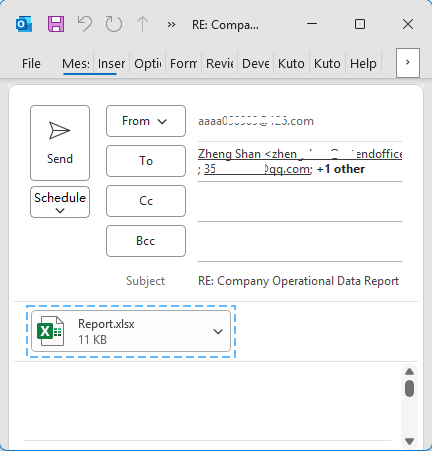432x451 pixels.
Task: Go to previous item with the up arrow
Action: click(x=143, y=24)
